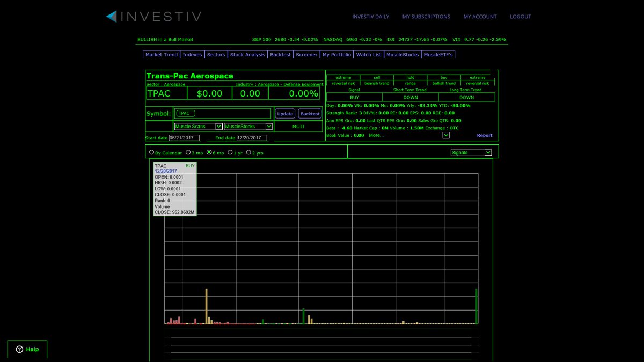The width and height of the screenshot is (644, 362).
Task: Open the Indexes tab
Action: 193,55
